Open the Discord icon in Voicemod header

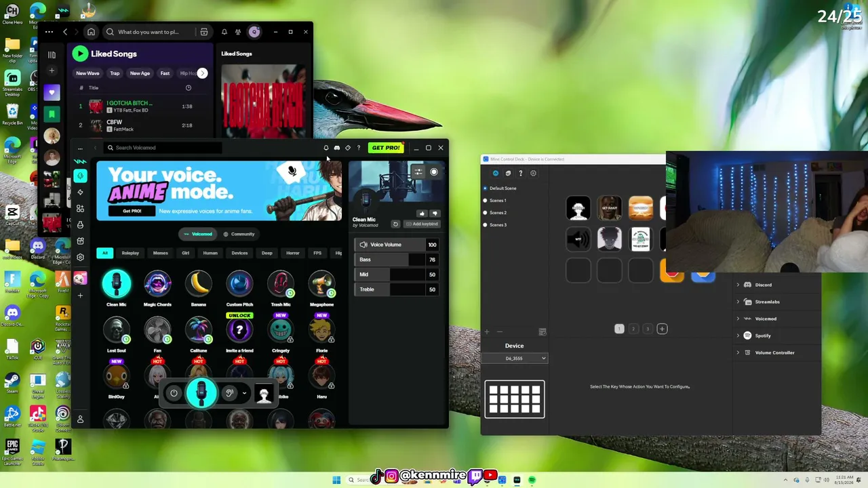click(x=337, y=148)
